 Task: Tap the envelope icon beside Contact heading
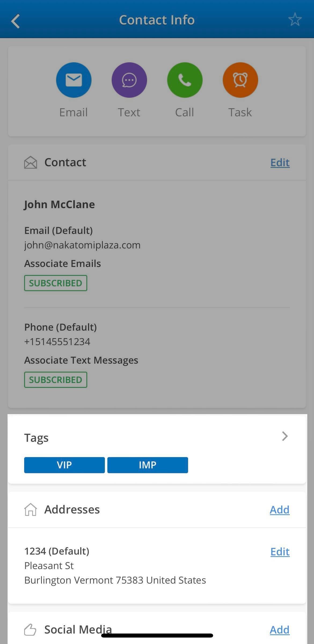coord(31,162)
